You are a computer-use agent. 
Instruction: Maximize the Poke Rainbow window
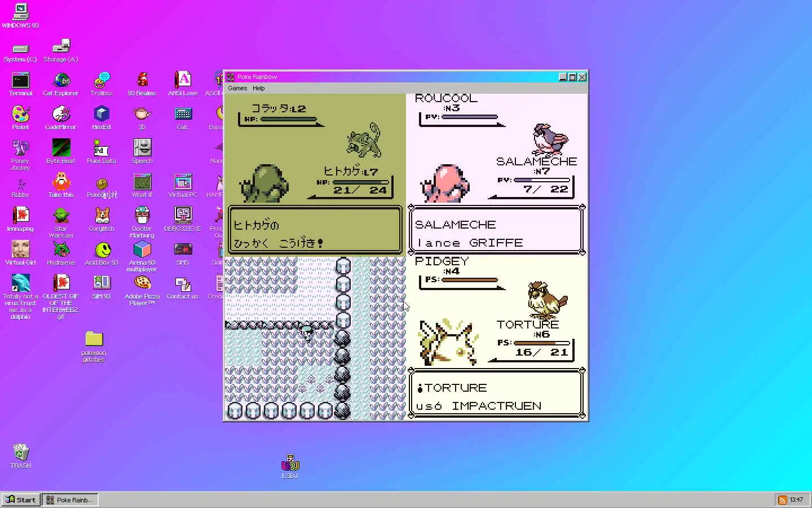click(x=572, y=77)
